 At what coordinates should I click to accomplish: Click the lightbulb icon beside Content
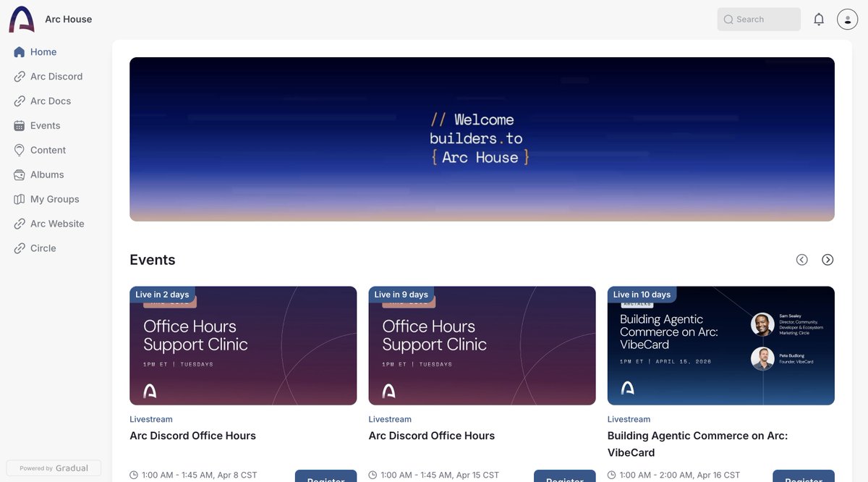tap(20, 151)
